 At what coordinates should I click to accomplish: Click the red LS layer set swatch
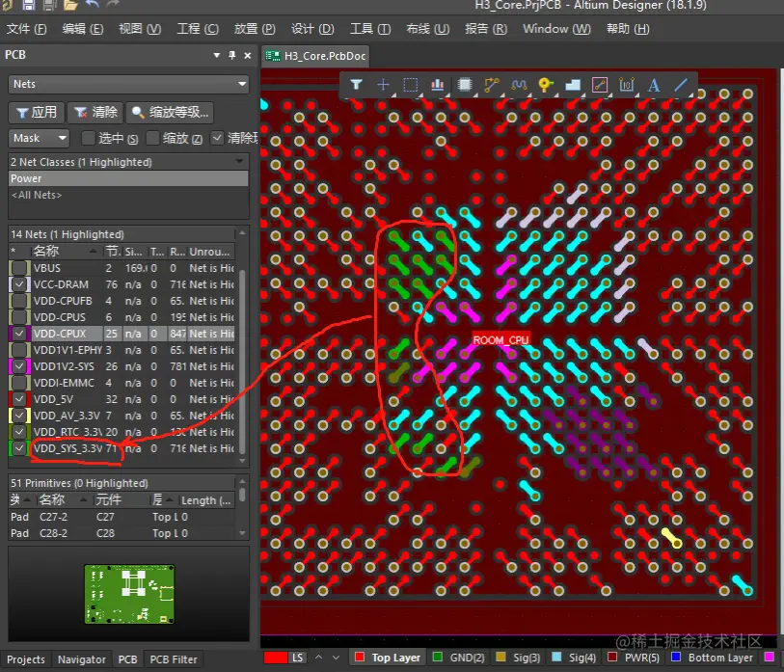[276, 657]
